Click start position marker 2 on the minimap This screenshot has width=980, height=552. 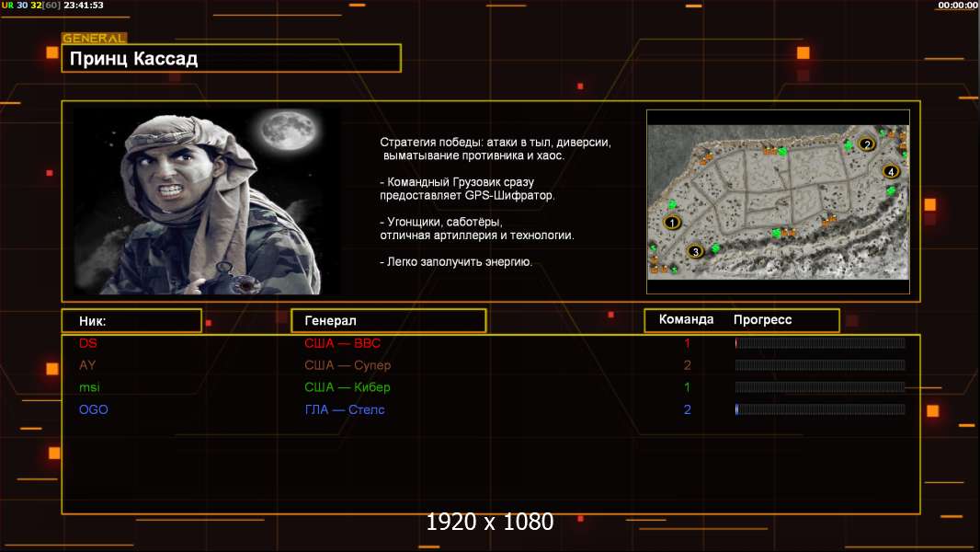point(866,144)
